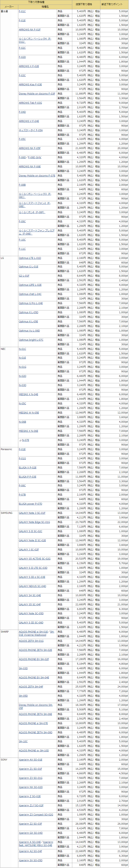This screenshot has height=868, width=129.
Task: Open the GALAXY S5 ACTIVE SC-02G link
Action: [35, 559]
